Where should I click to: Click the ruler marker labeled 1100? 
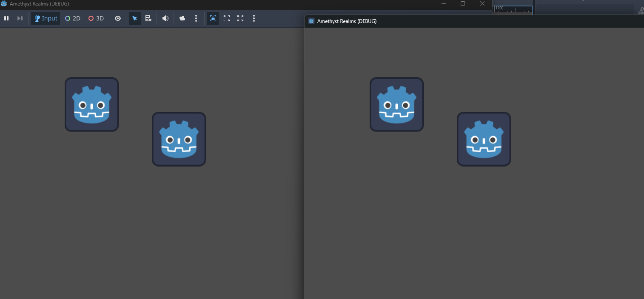(499, 8)
